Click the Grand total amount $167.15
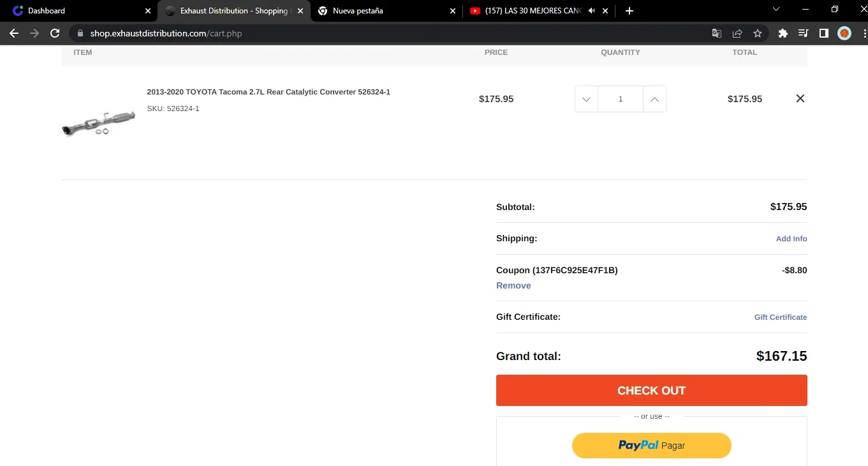 pyautogui.click(x=782, y=356)
